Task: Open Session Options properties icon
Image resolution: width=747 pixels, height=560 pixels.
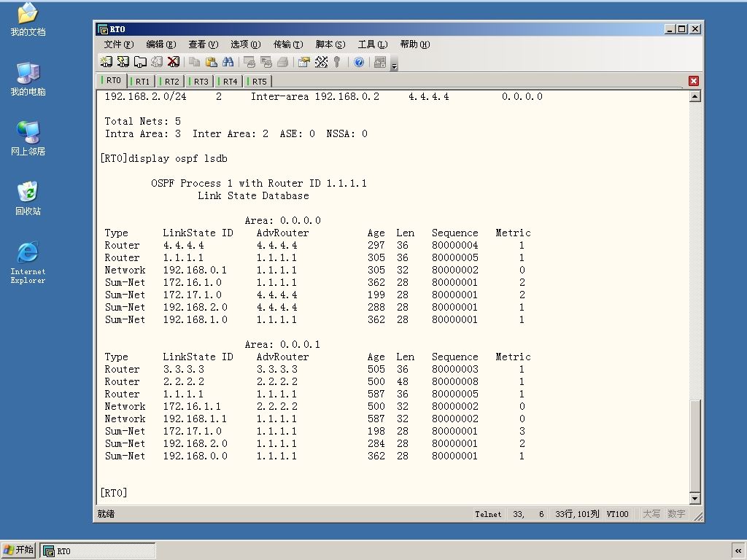Action: tap(304, 62)
